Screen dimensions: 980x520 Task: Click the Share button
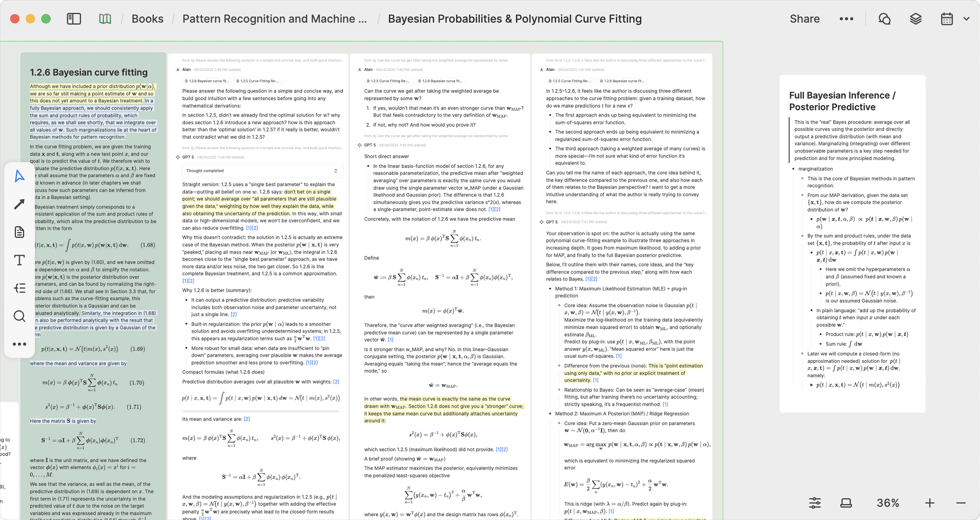(x=804, y=19)
